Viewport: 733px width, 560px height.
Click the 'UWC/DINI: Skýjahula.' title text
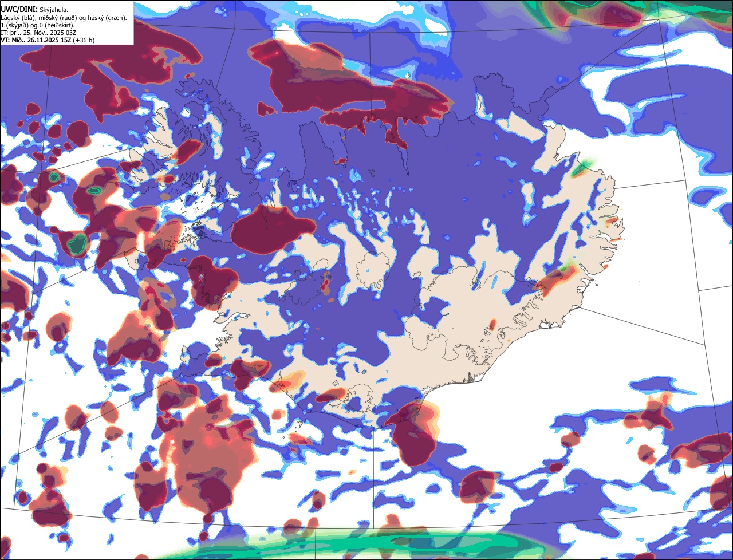34,10
